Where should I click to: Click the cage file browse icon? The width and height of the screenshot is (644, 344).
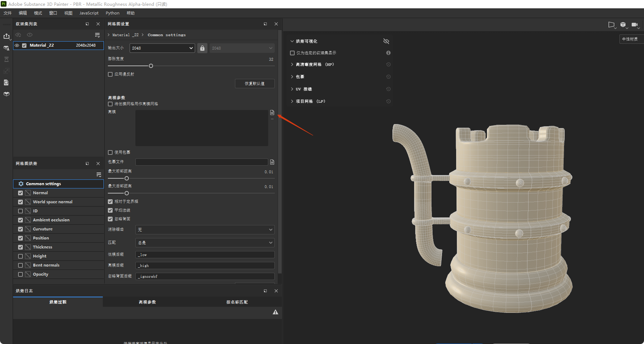coord(272,162)
